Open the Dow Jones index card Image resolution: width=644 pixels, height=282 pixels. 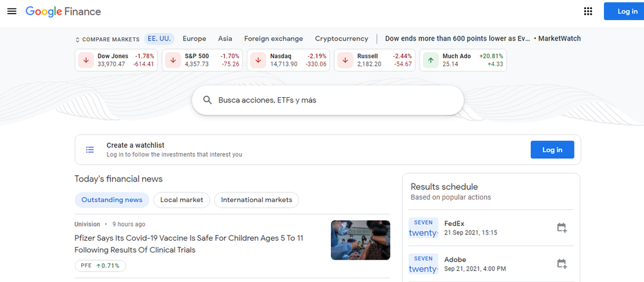(116, 60)
